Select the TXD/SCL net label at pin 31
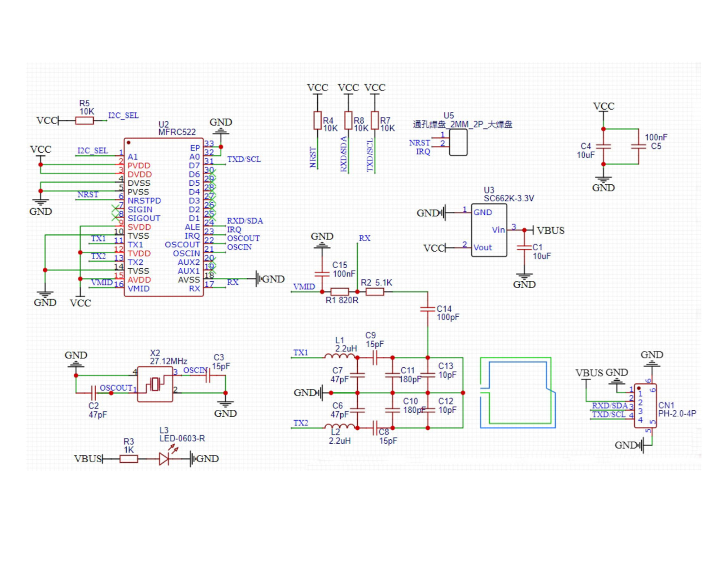Screen dimensions: 728x582 (244, 159)
